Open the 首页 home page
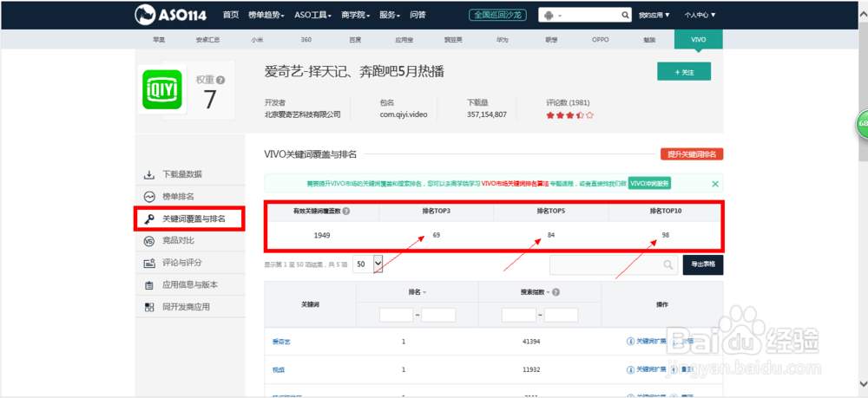This screenshot has width=868, height=398. coord(231,15)
